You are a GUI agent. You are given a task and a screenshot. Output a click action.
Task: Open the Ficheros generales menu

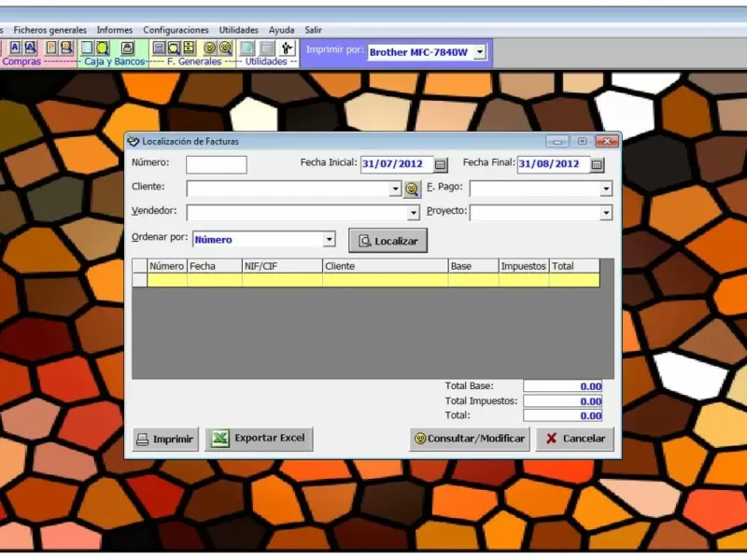[50, 30]
